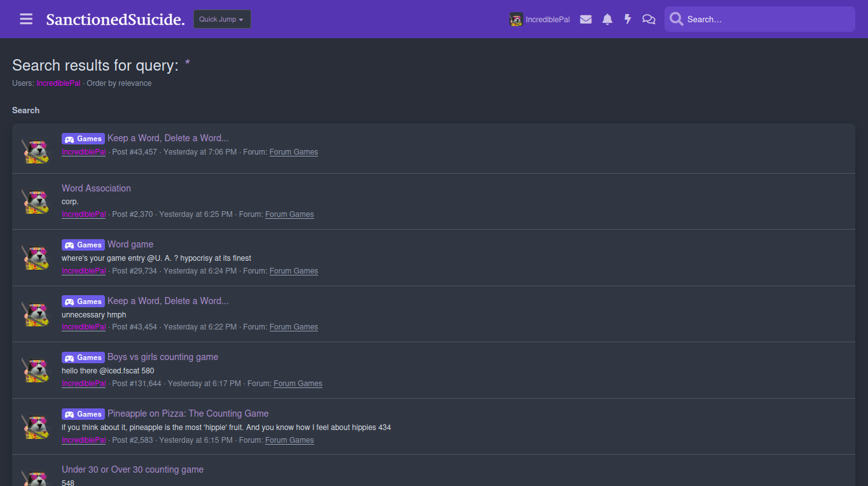Open the Boys vs girls counting game thread

pyautogui.click(x=162, y=357)
